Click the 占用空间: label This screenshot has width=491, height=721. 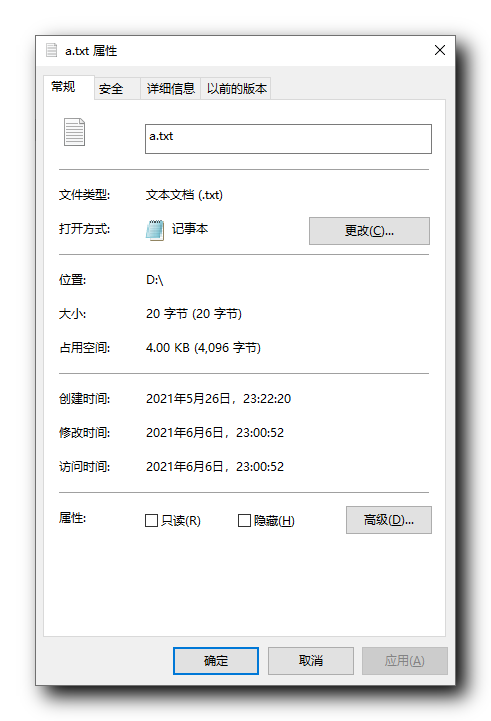pyautogui.click(x=84, y=348)
